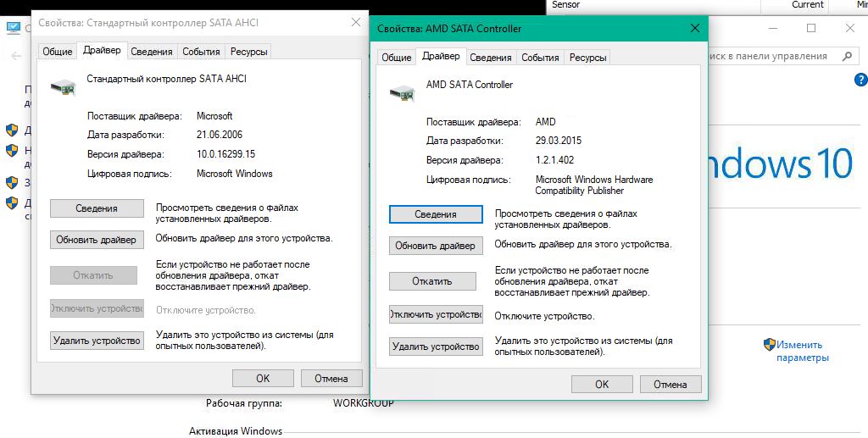Viewport: 868px width, 438px height.
Task: Click Активация Windows heading
Action: (x=236, y=431)
